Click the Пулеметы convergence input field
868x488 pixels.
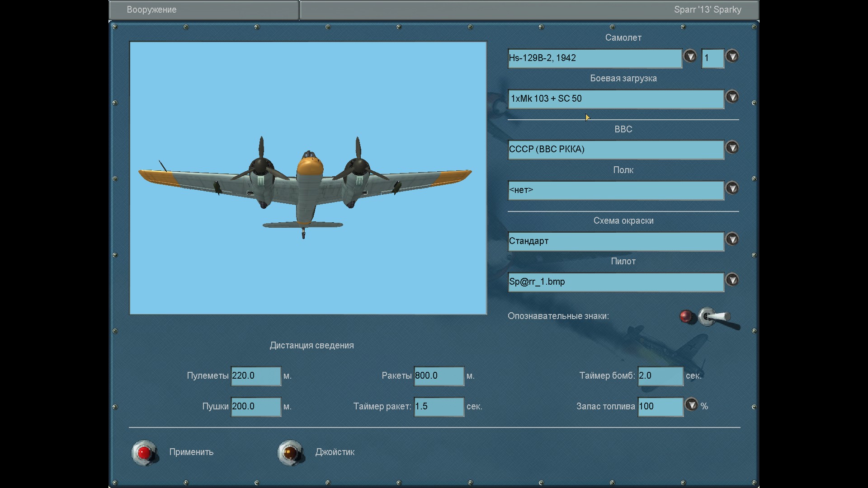[256, 376]
